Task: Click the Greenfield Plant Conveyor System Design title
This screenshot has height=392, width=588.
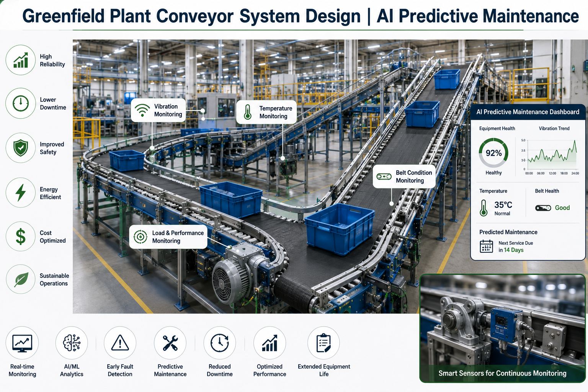Action: click(301, 16)
